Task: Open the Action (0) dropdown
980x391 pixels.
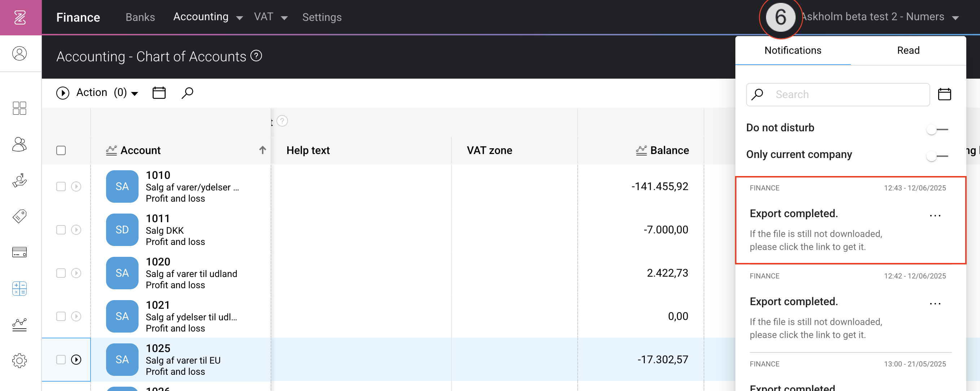Action: coord(97,92)
